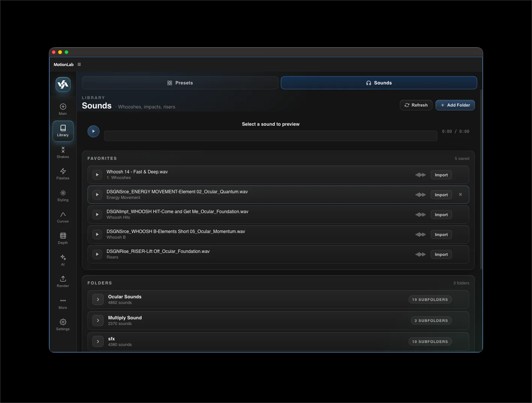The height and width of the screenshot is (403, 532).
Task: Click the '5 saved' favorites count
Action: point(462,158)
